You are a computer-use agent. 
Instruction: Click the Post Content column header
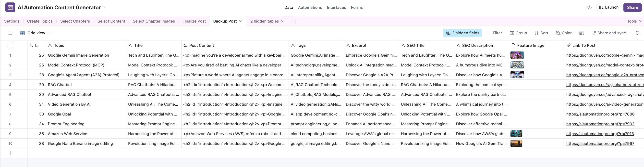tap(235, 45)
